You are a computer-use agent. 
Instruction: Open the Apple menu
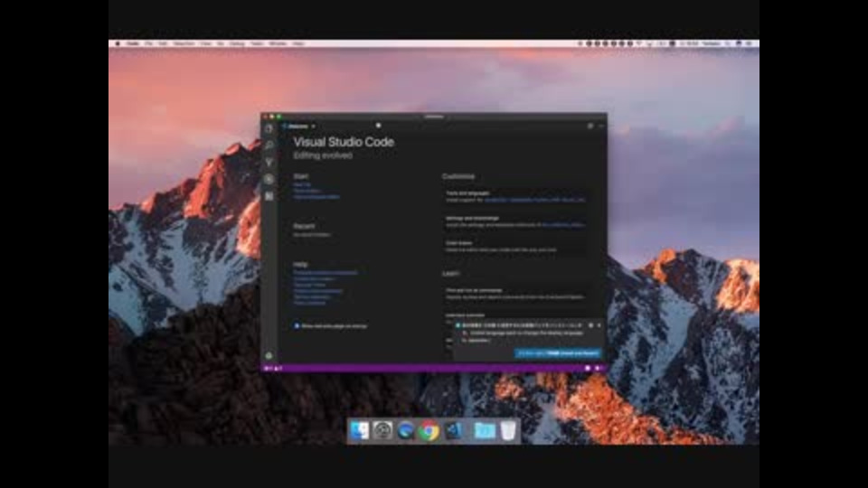[118, 43]
